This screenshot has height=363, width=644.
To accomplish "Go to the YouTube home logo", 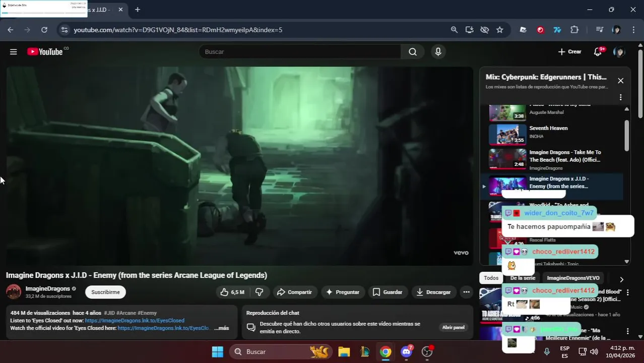I will click(45, 52).
